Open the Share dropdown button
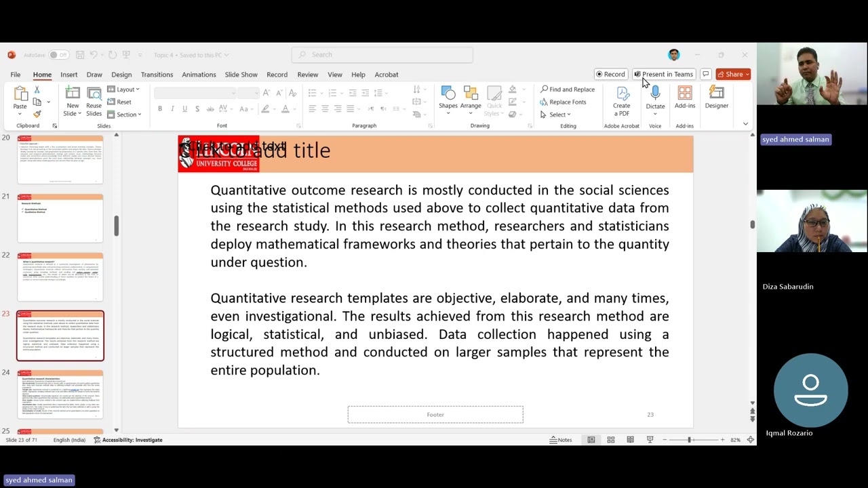Viewport: 868px width, 488px height. pos(734,74)
